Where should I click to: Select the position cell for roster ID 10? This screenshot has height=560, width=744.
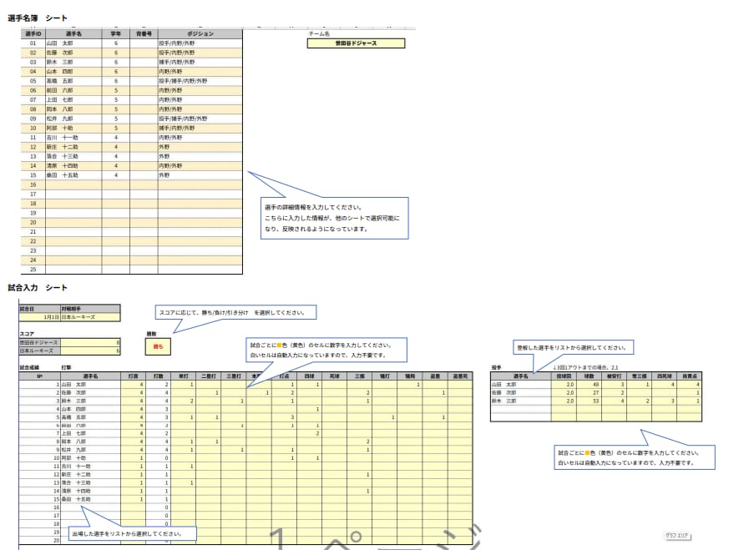pyautogui.click(x=200, y=128)
